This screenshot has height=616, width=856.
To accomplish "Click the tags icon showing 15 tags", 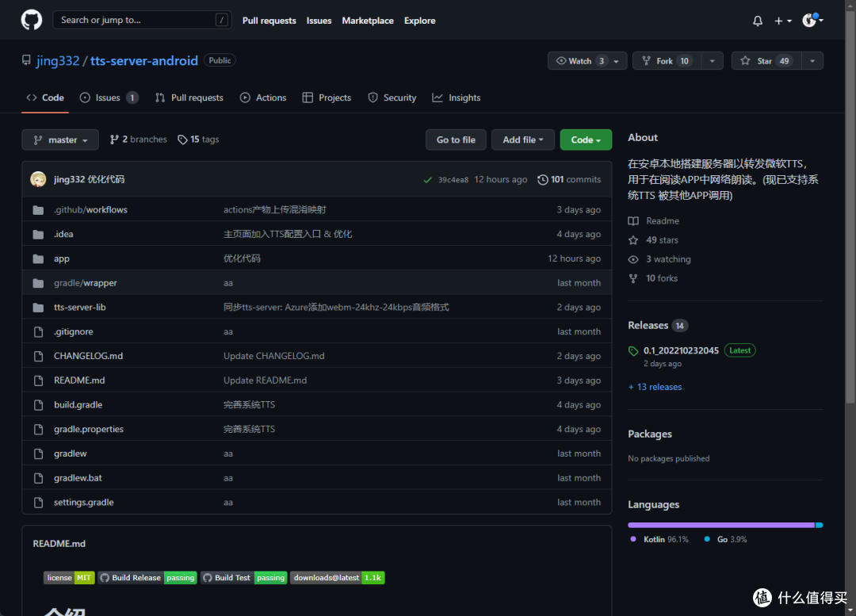I will coord(182,140).
